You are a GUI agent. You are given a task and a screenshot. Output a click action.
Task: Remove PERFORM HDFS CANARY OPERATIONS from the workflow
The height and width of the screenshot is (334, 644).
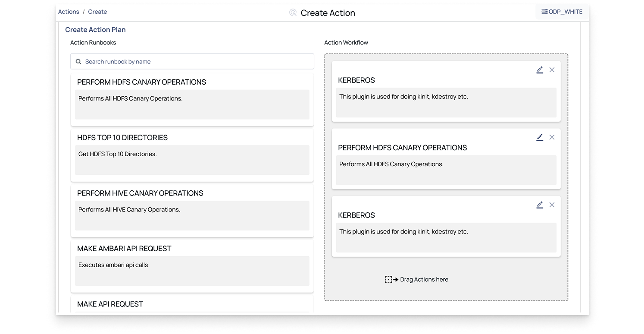click(552, 137)
